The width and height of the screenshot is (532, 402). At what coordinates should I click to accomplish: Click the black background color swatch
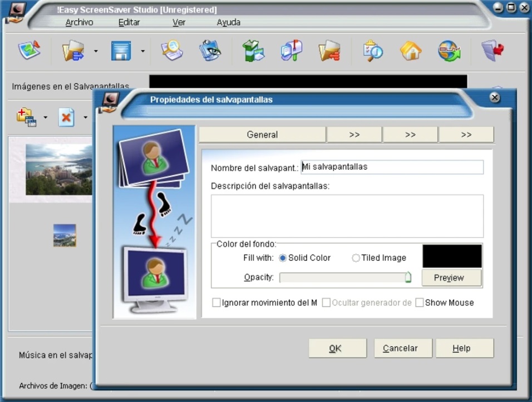(452, 256)
